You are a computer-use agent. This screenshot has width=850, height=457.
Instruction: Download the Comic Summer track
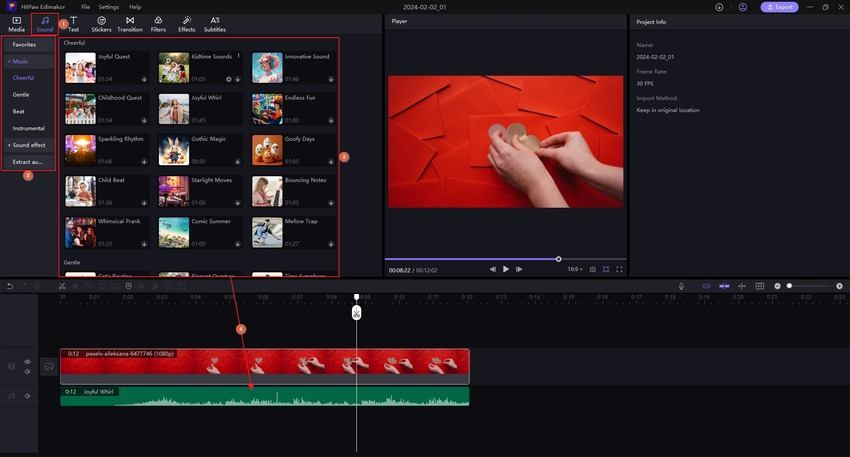pyautogui.click(x=237, y=244)
